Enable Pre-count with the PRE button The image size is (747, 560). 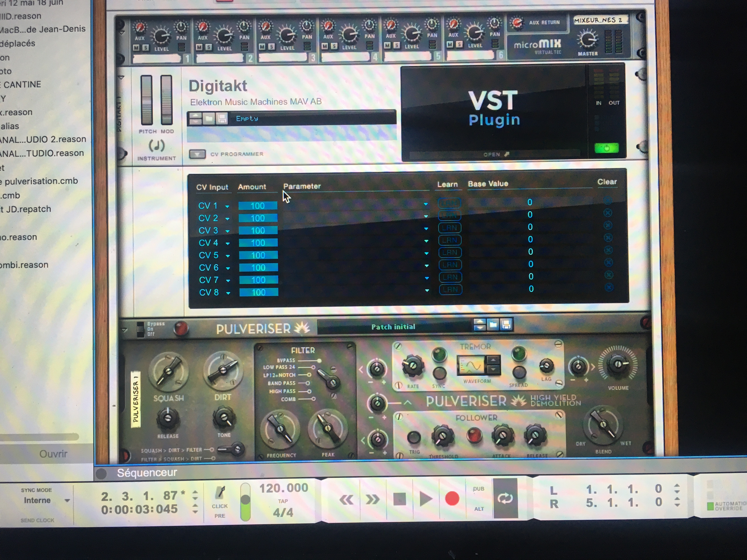220,516
